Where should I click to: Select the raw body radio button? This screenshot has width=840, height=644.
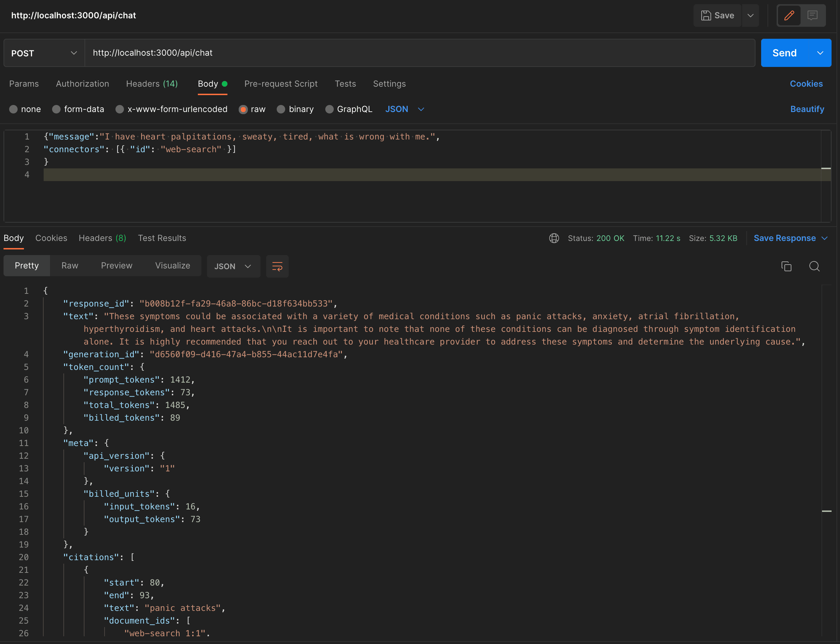[243, 109]
